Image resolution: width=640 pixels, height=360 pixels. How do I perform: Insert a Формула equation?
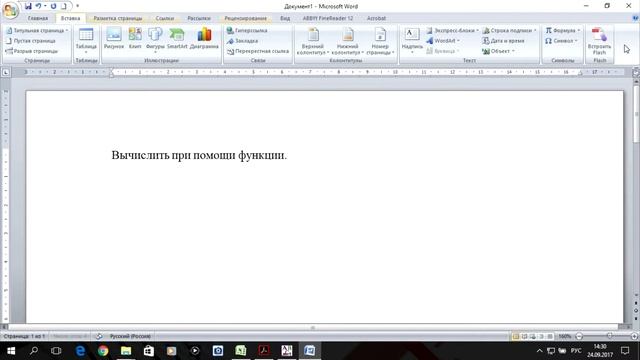coord(562,31)
